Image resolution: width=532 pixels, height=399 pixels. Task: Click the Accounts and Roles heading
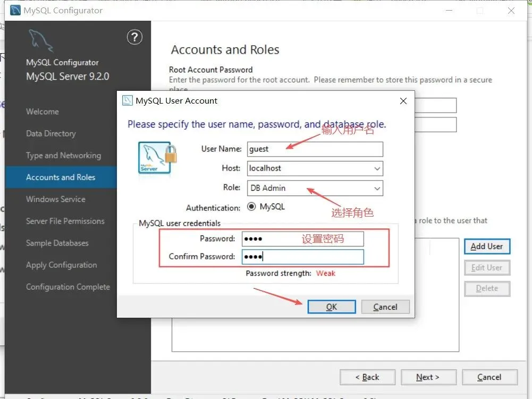click(225, 50)
